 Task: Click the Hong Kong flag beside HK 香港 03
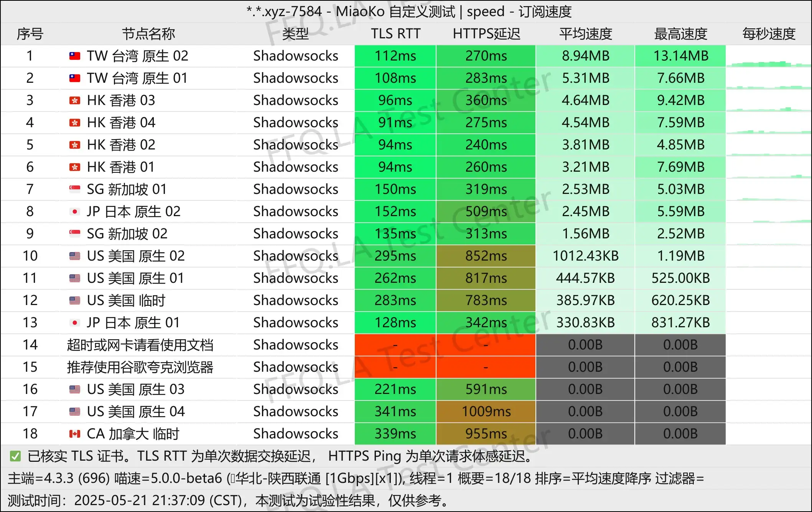[74, 100]
